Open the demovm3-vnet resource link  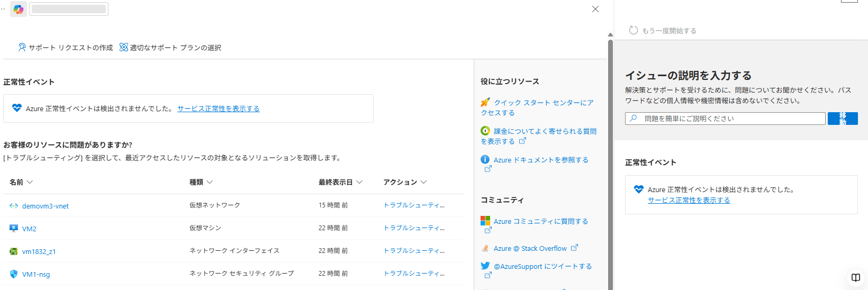coord(45,206)
